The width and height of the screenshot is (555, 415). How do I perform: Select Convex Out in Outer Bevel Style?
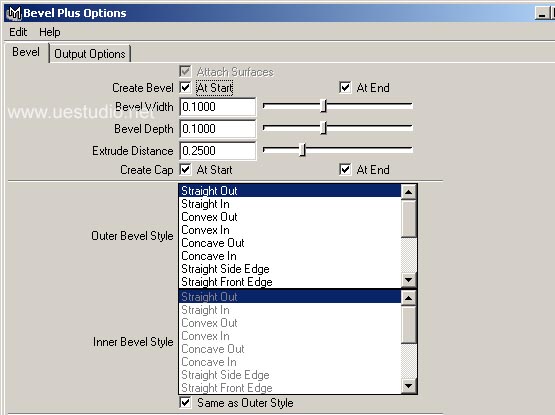[x=290, y=217]
